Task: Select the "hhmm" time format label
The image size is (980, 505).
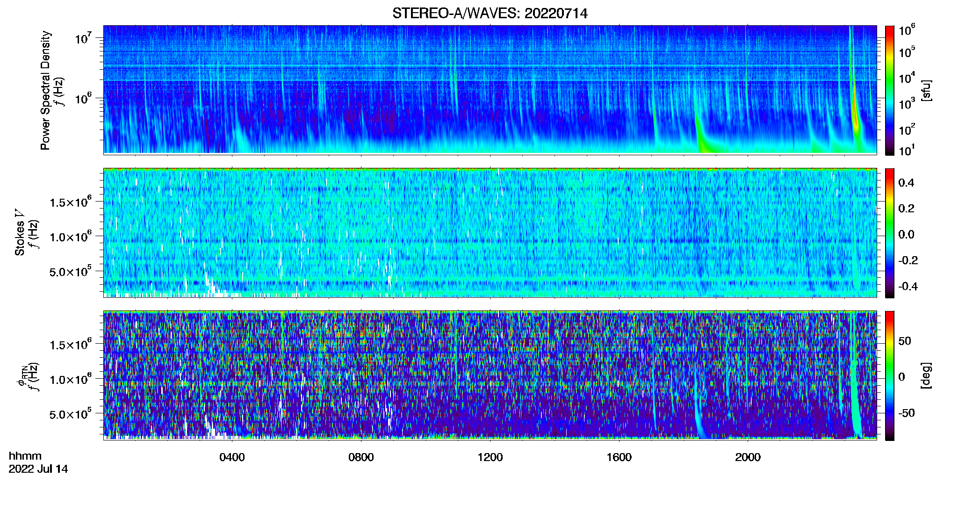Action: point(25,456)
